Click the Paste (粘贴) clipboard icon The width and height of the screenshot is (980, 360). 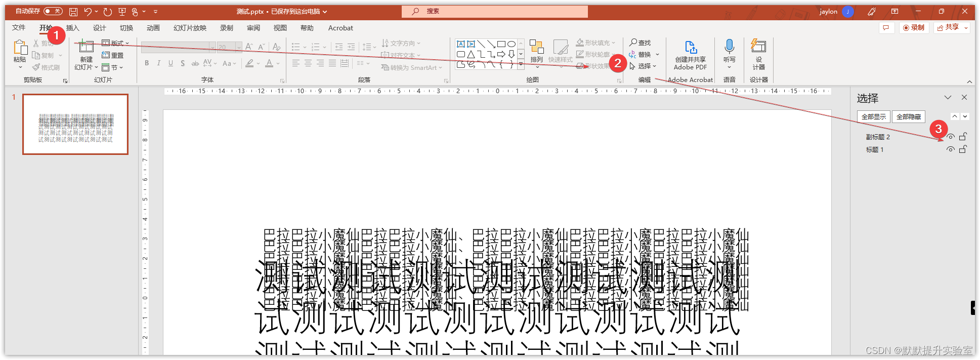(x=20, y=48)
